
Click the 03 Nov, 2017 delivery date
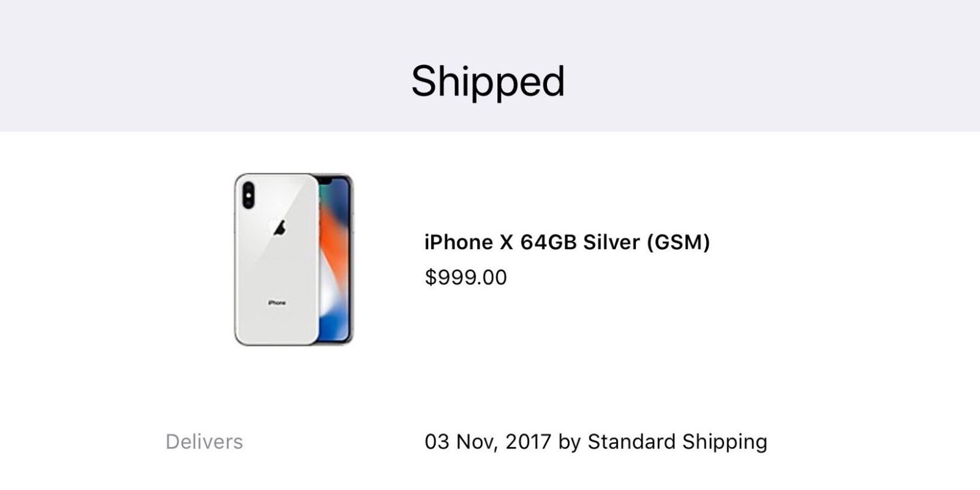coord(488,442)
